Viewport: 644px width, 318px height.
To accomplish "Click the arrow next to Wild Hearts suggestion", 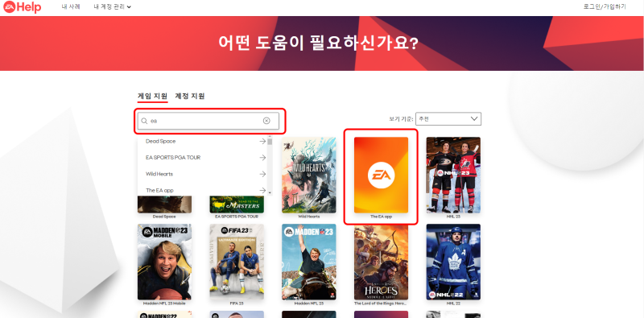I will pos(262,174).
